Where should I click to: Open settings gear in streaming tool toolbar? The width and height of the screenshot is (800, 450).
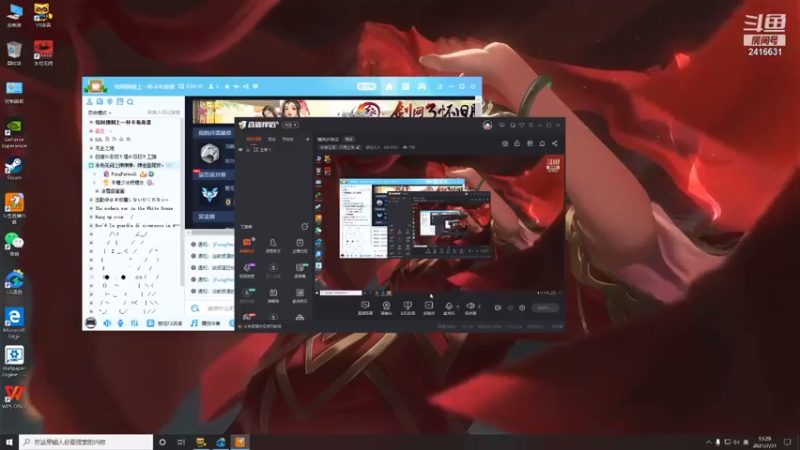pyautogui.click(x=522, y=308)
